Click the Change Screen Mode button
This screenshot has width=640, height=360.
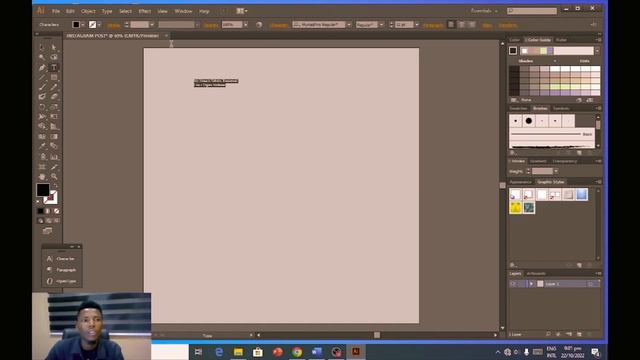(47, 231)
